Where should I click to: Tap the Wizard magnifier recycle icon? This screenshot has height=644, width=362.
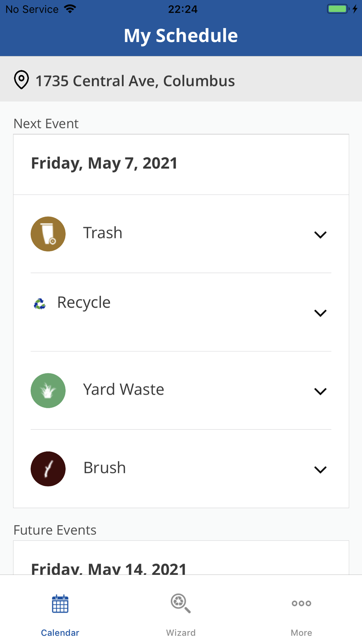181,603
